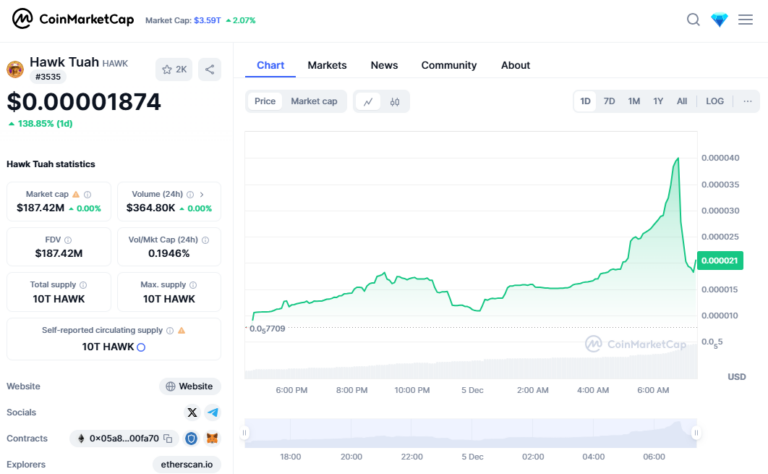Click the MetaMask fox icon
The image size is (768, 474).
coord(212,438)
